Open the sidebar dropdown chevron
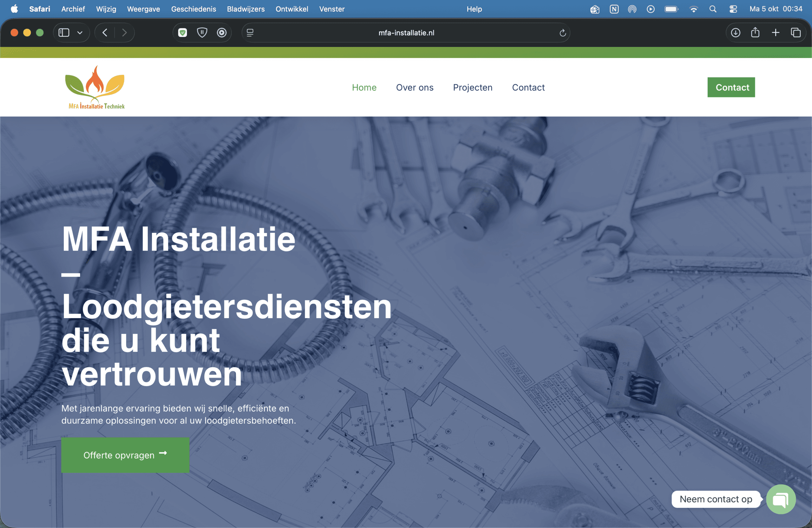Viewport: 812px width, 528px height. tap(80, 33)
